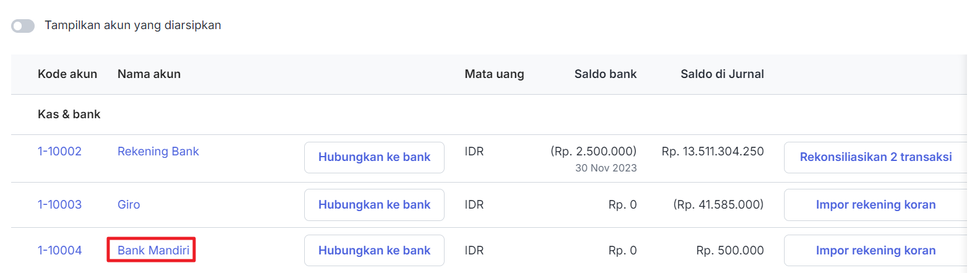Click Impor rekening koran for Bank Mandiri

click(876, 251)
